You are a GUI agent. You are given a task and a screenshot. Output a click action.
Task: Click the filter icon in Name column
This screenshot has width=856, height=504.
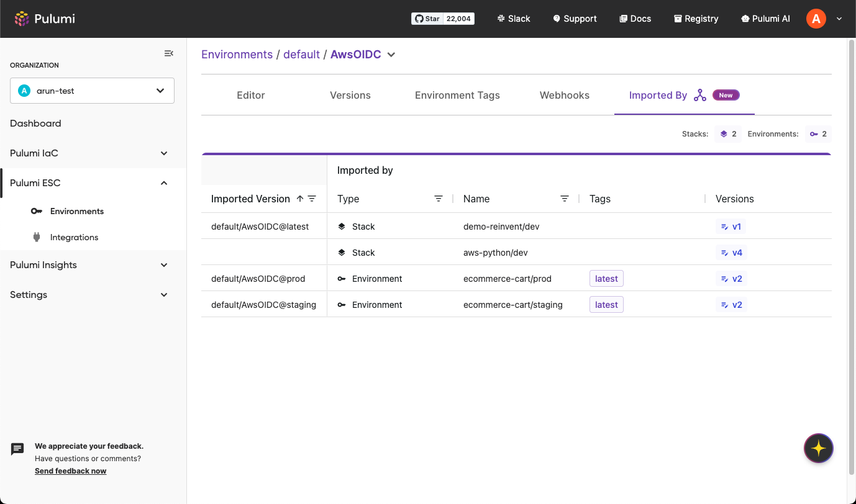[565, 199]
